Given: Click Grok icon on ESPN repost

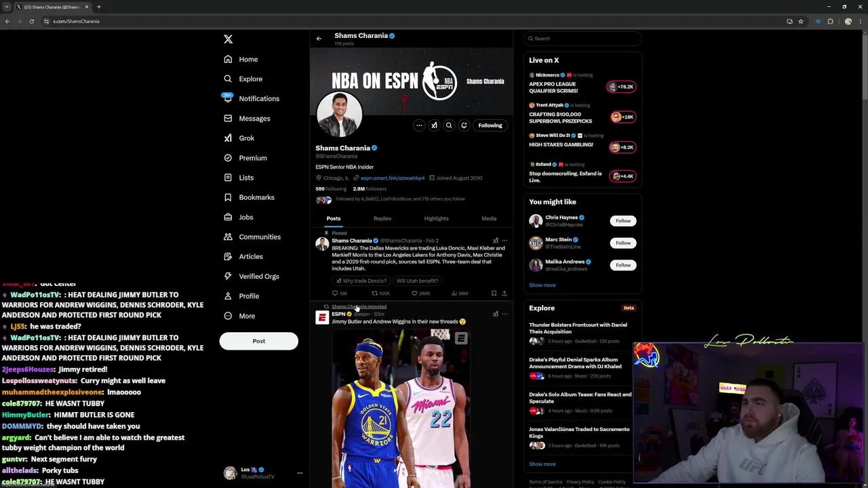Looking at the screenshot, I should pyautogui.click(x=495, y=314).
